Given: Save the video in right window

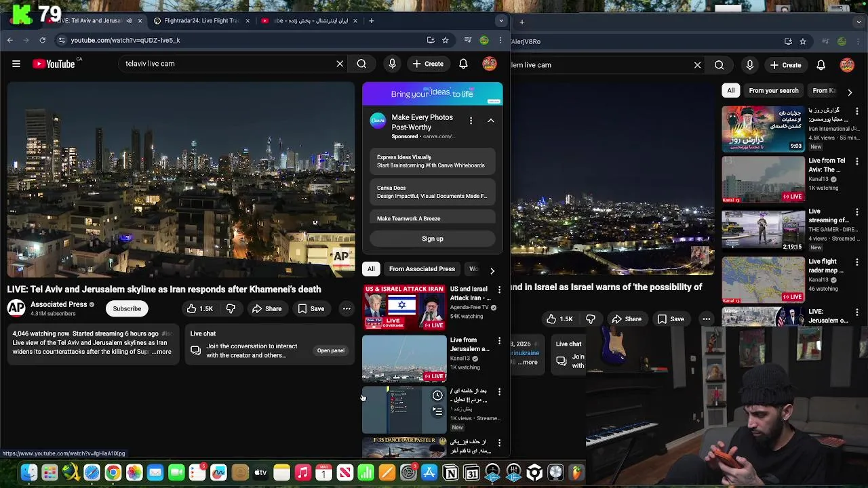Looking at the screenshot, I should click(671, 319).
